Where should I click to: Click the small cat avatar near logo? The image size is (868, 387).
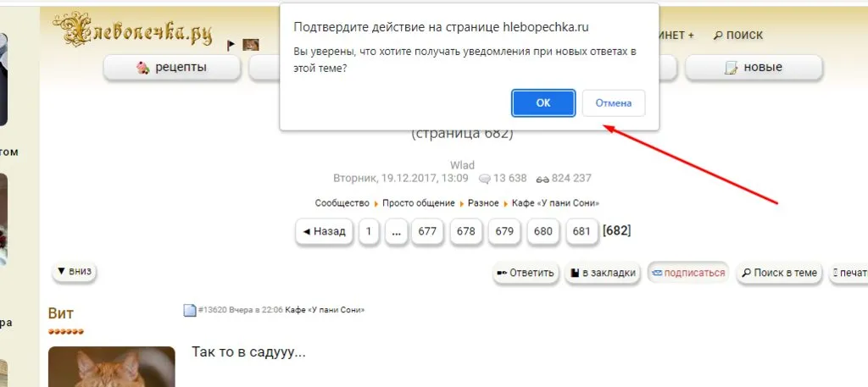click(x=251, y=45)
